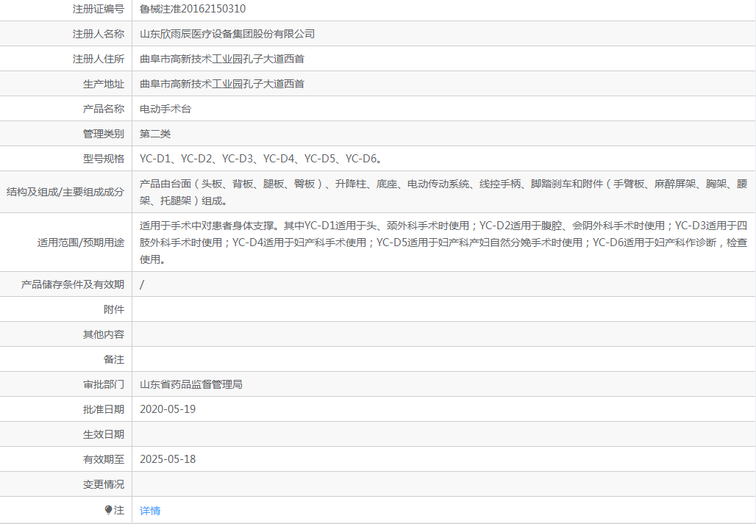
Task: Click the 适用范围/预期用途 paragraph
Action: click(368, 242)
